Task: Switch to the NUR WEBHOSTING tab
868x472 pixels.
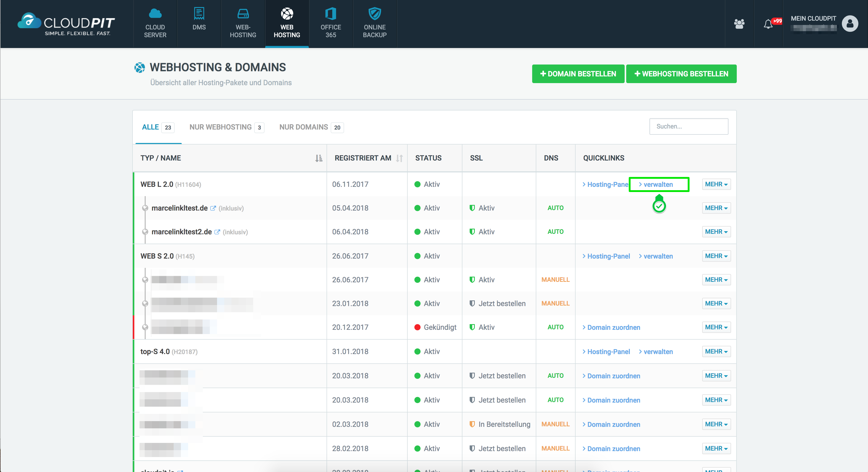Action: (221, 127)
